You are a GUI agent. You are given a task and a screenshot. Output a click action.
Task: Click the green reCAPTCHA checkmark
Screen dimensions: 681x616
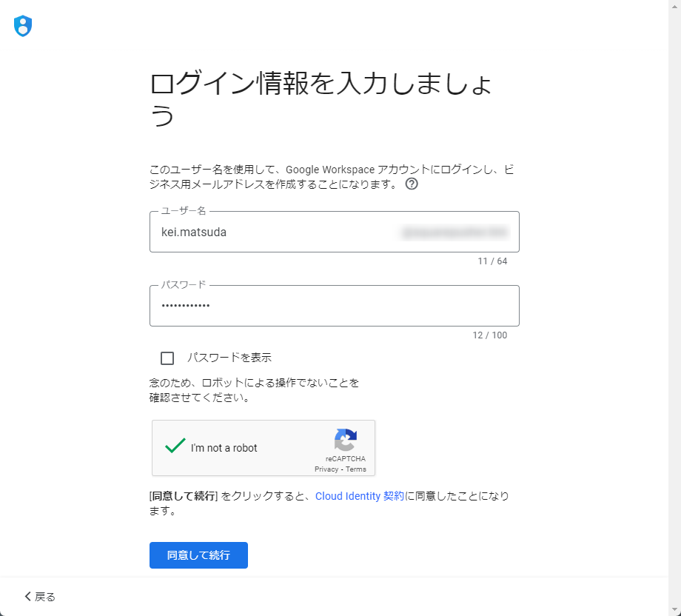[x=175, y=446]
